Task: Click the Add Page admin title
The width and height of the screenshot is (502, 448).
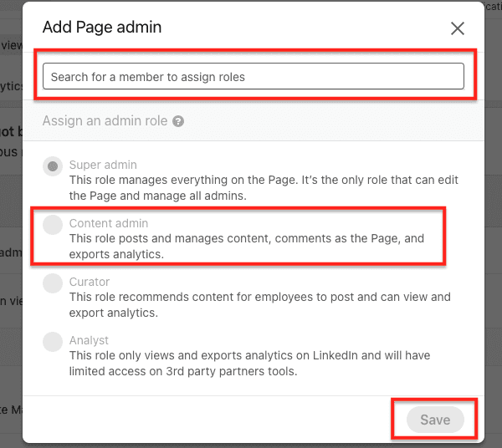Action: coord(102,27)
